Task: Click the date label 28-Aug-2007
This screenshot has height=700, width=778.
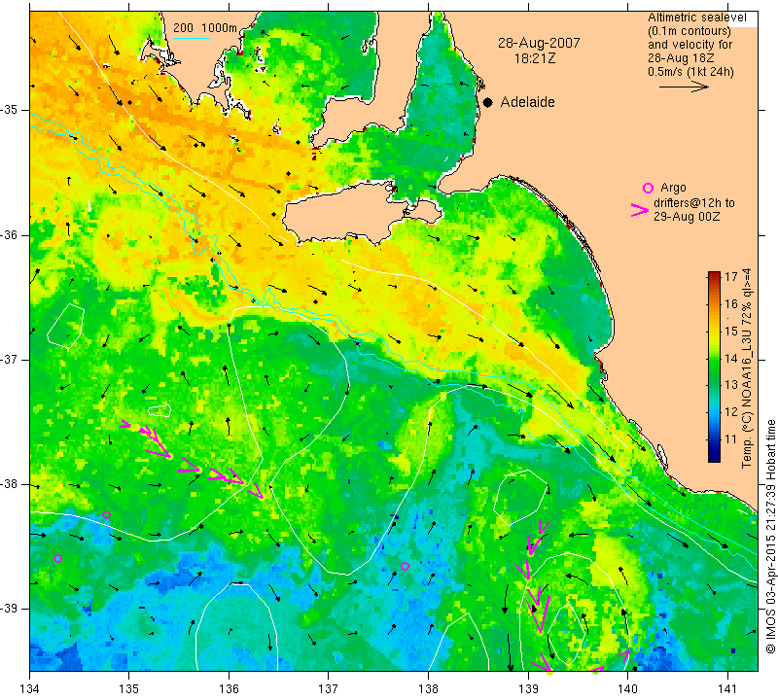Action: coord(539,43)
